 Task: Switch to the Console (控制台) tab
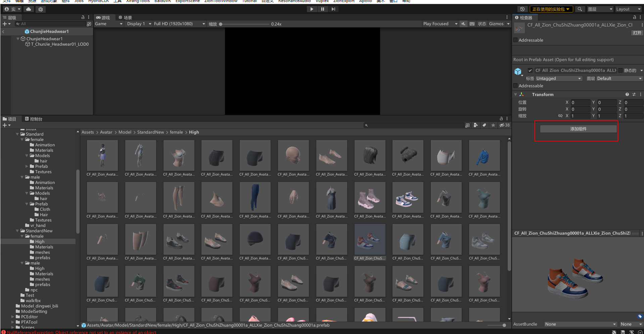pyautogui.click(x=34, y=119)
